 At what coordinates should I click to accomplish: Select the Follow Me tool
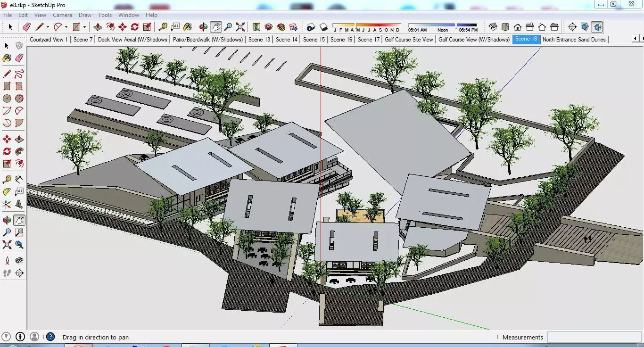coord(19,152)
